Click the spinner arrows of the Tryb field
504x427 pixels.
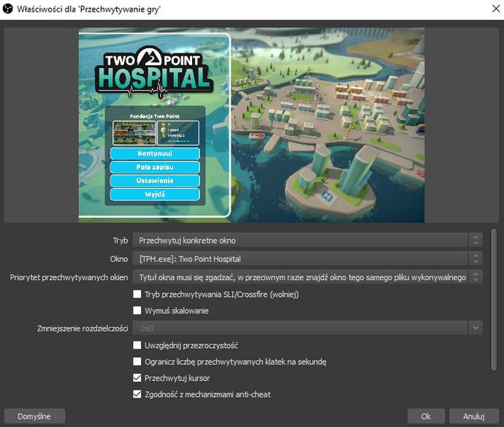(476, 240)
